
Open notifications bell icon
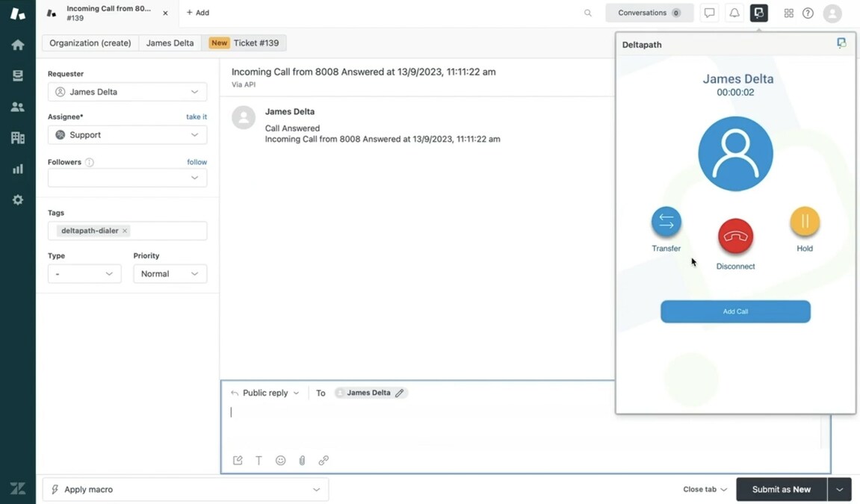734,13
